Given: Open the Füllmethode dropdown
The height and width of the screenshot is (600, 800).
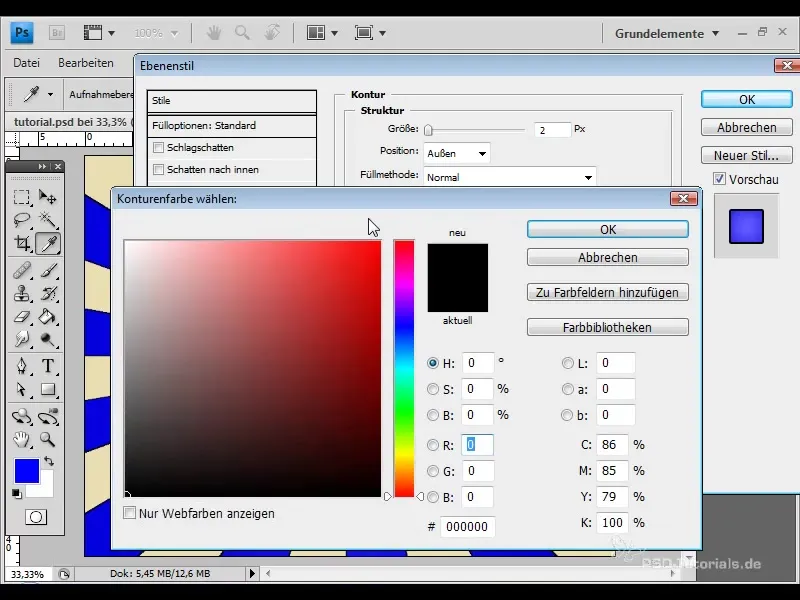Looking at the screenshot, I should (x=510, y=177).
